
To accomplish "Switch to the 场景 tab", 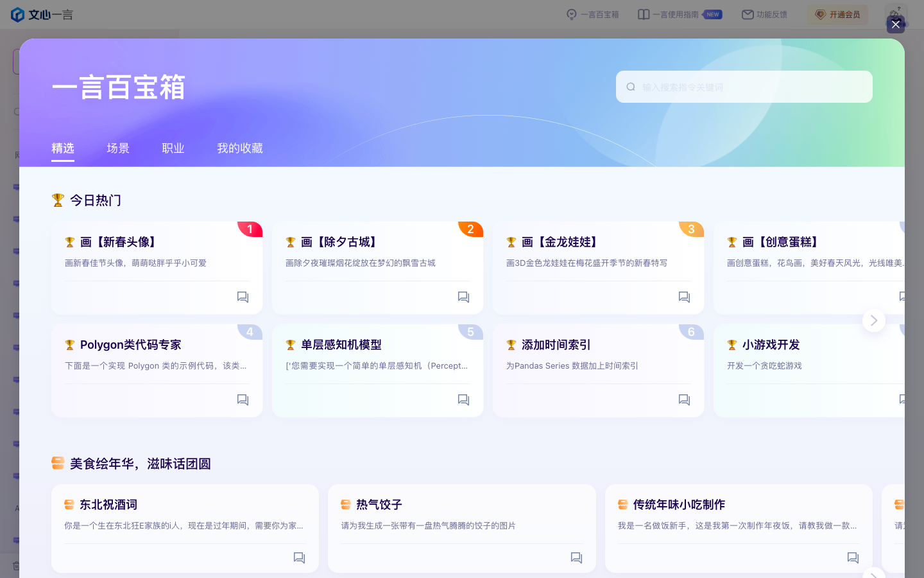I will (x=118, y=148).
